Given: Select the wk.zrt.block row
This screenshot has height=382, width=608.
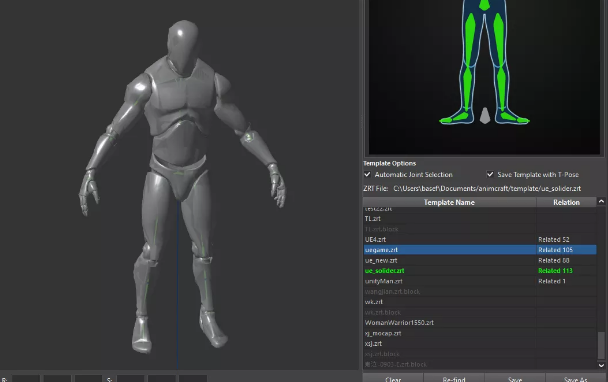Looking at the screenshot, I should pyautogui.click(x=480, y=312).
